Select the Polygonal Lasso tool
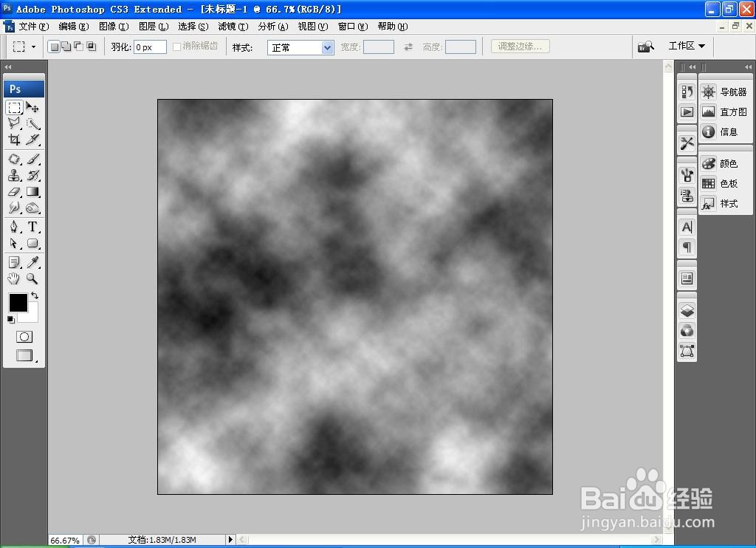The image size is (756, 548). pos(15,123)
